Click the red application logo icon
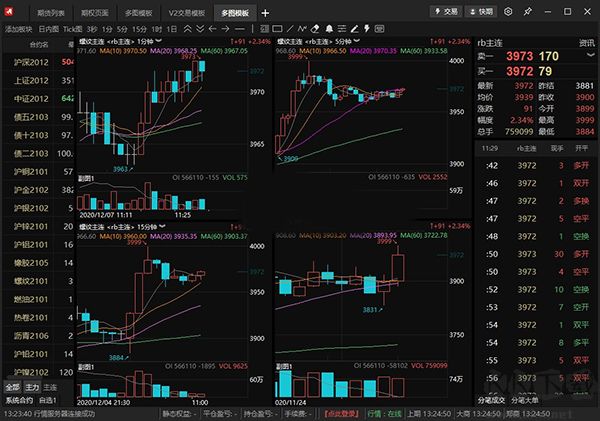The height and width of the screenshot is (421, 600). pos(8,12)
